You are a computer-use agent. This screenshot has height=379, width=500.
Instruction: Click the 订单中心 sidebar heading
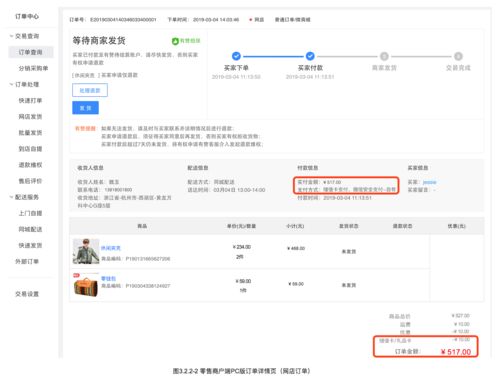[27, 16]
